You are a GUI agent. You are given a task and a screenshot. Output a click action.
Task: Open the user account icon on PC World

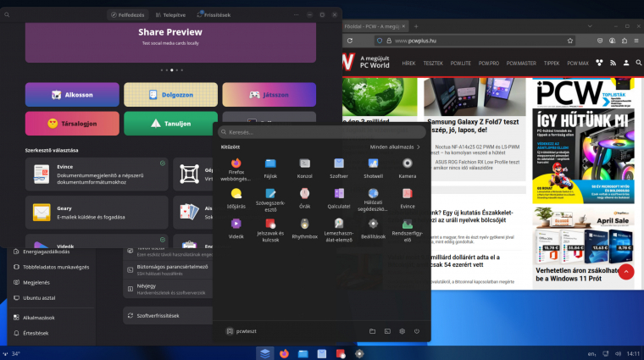pyautogui.click(x=626, y=63)
